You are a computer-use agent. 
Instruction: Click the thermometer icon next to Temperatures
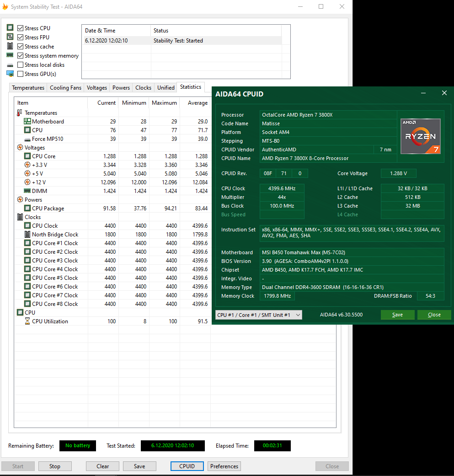click(x=20, y=112)
